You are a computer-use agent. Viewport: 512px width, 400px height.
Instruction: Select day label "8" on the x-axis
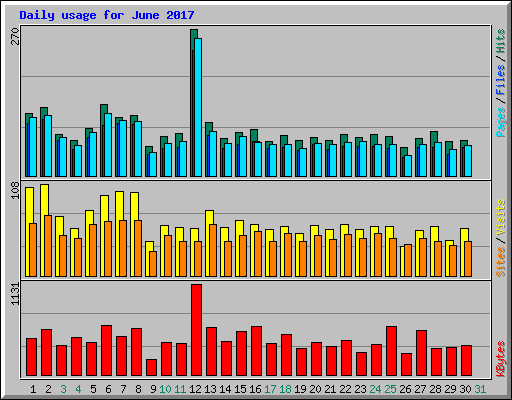pos(138,389)
